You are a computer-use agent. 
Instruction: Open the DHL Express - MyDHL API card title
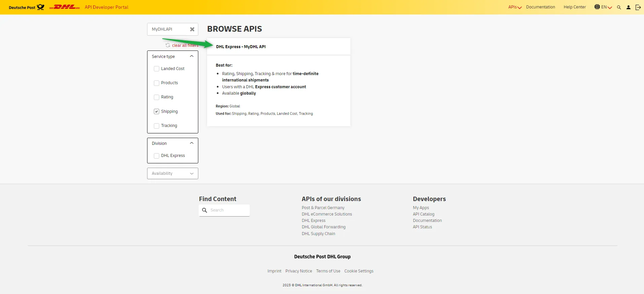241,47
